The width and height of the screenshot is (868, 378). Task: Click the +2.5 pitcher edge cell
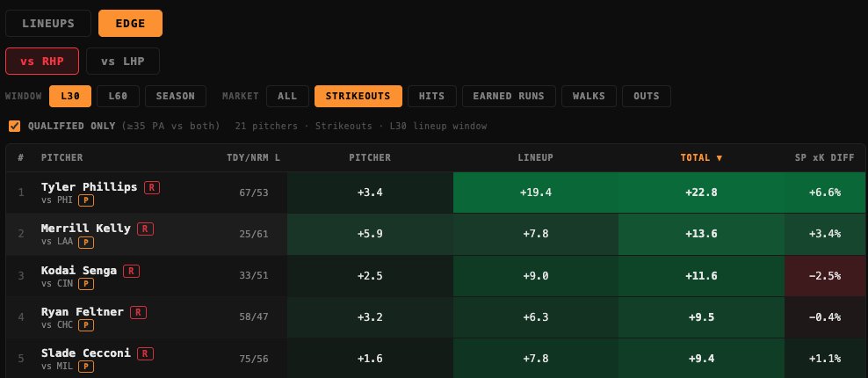coord(370,275)
